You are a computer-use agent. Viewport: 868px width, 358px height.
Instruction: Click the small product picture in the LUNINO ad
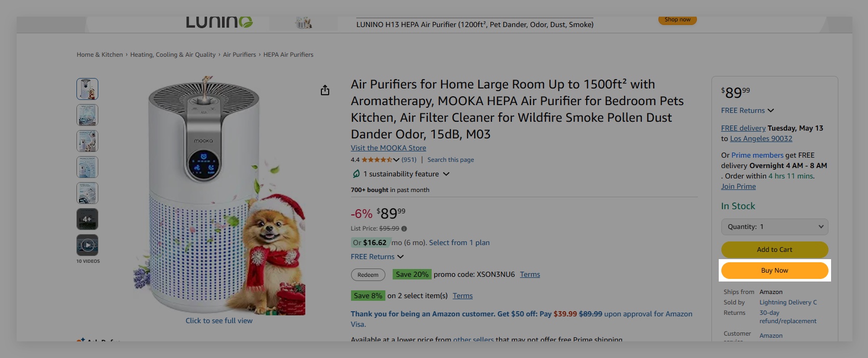[303, 23]
